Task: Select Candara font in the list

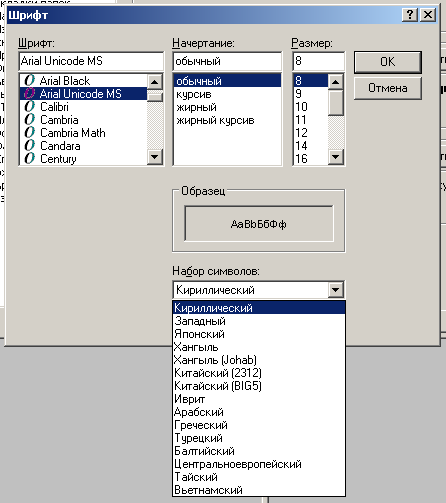Action: coord(83,146)
